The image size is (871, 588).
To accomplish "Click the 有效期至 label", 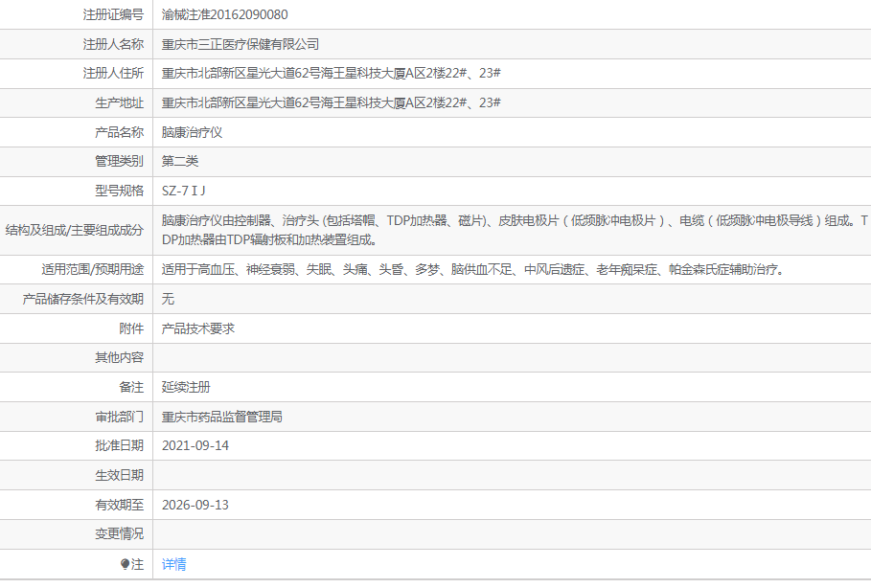I will tap(120, 505).
